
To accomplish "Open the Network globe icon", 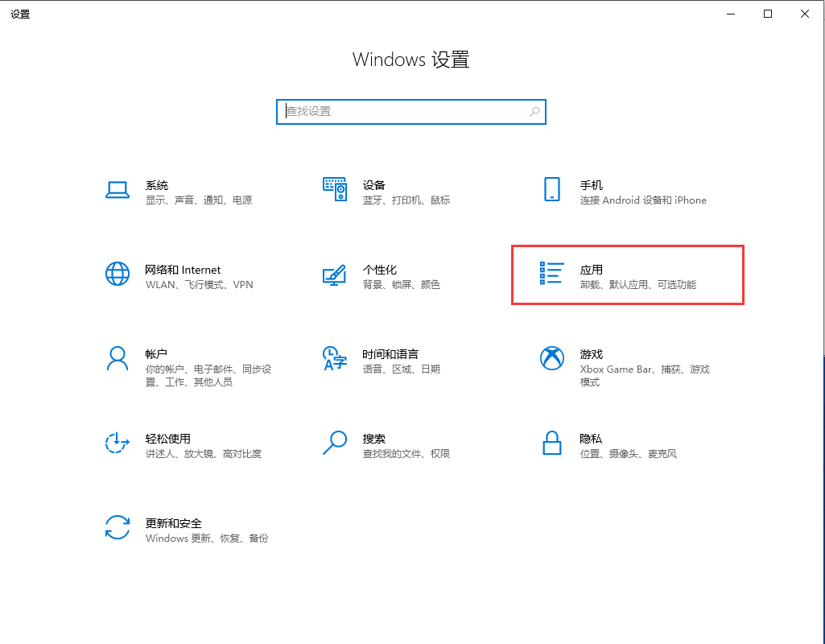I will coord(118,275).
